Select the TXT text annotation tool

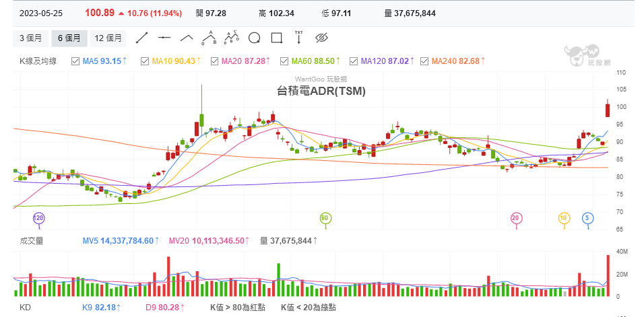click(299, 37)
